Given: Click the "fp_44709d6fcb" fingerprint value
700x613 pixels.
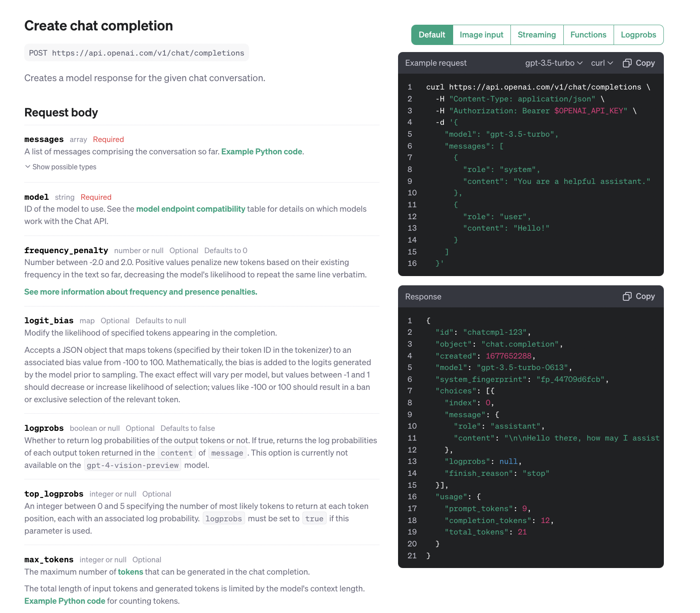Looking at the screenshot, I should point(571,379).
